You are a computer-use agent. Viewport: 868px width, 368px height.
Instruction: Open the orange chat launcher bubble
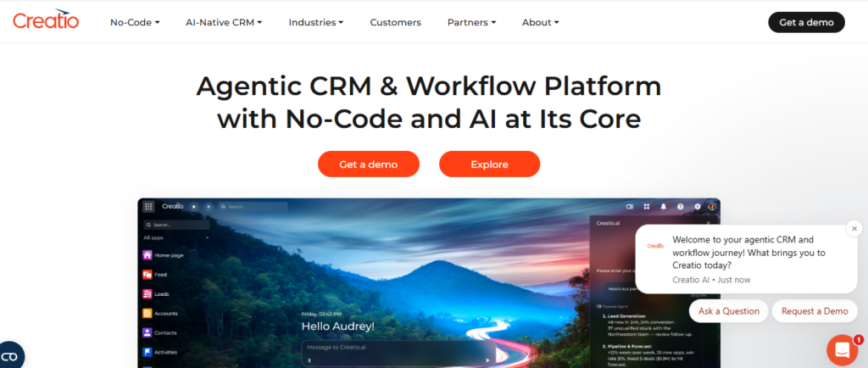click(842, 349)
